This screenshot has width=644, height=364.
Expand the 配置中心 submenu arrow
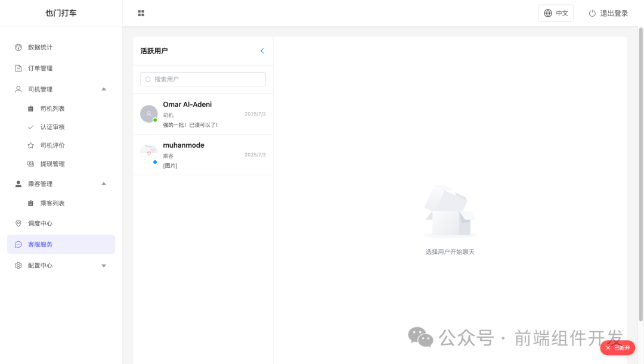104,266
